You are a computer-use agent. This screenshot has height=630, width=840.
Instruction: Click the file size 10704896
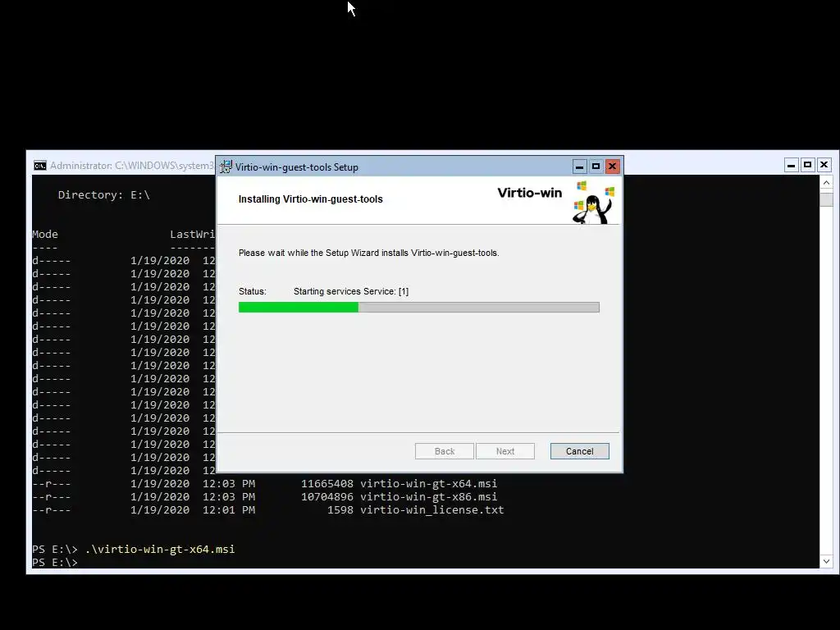[x=326, y=496]
